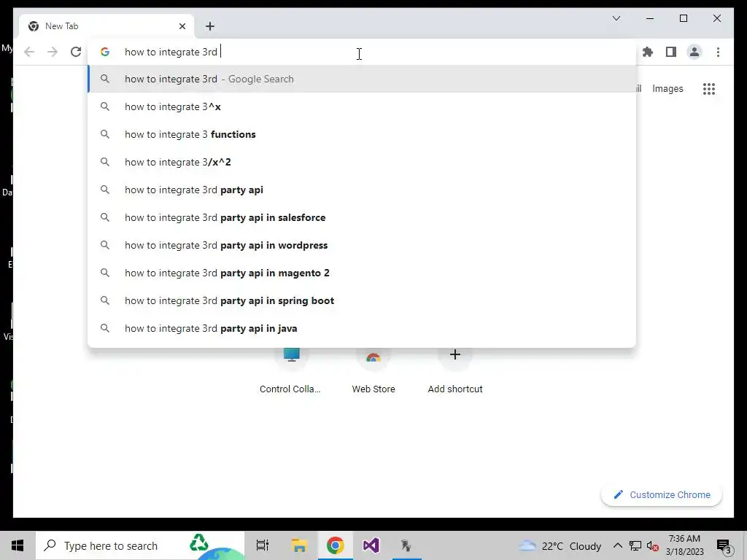Open the Windows Start menu
The width and height of the screenshot is (747, 560).
(18, 545)
